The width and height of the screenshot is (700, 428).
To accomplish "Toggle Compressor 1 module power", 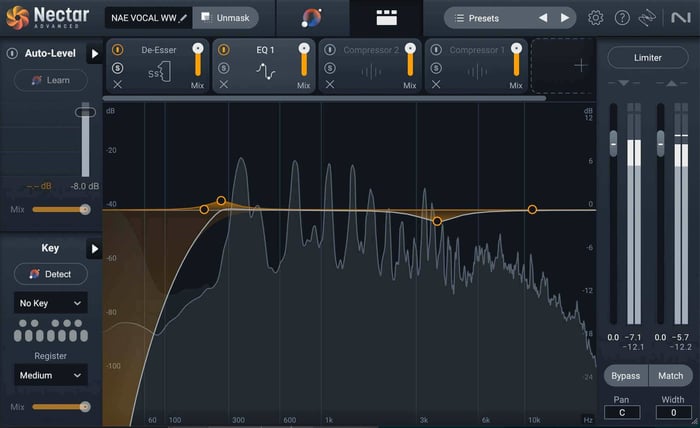I will pos(436,50).
